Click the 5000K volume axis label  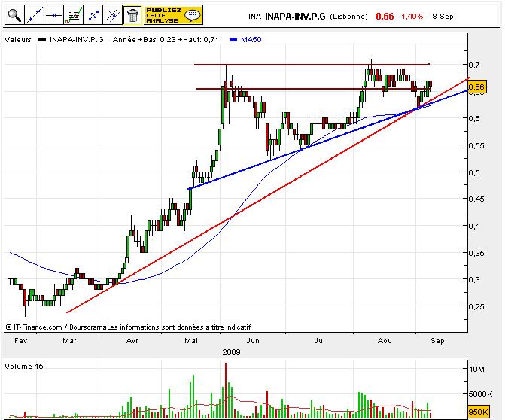click(x=480, y=394)
